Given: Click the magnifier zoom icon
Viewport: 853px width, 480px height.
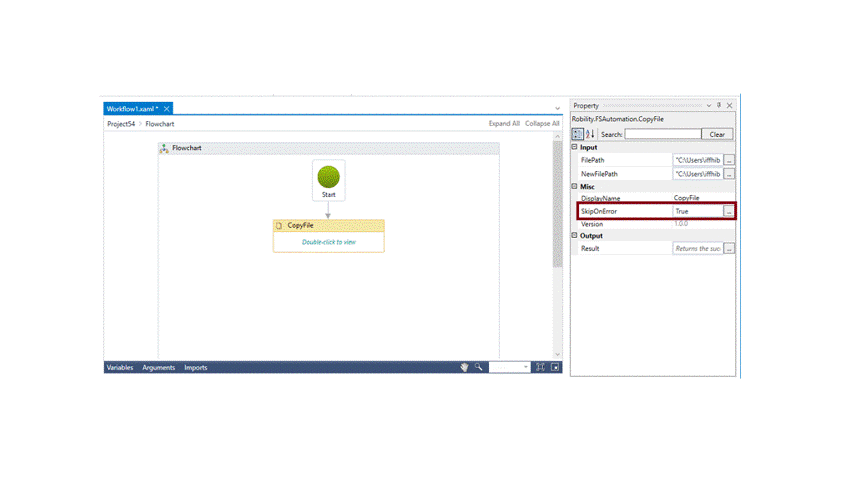Looking at the screenshot, I should pos(479,367).
